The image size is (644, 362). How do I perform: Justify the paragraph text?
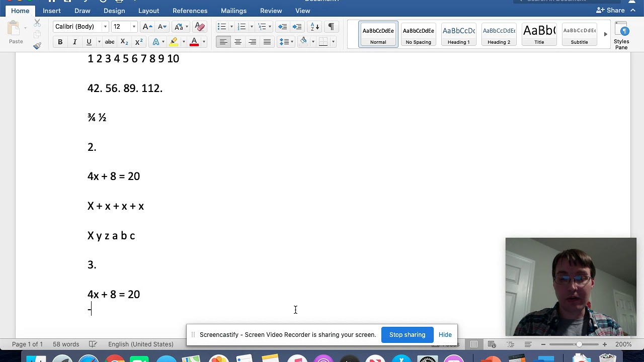click(x=267, y=42)
